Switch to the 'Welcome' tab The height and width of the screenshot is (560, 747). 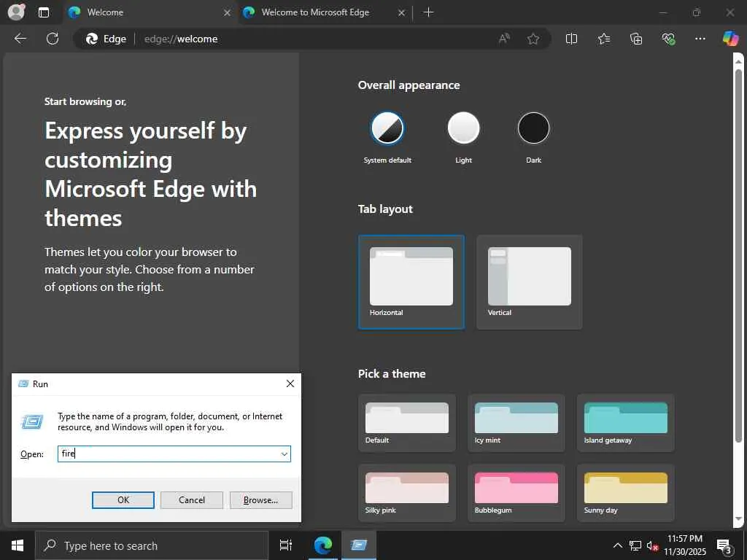[x=150, y=12]
